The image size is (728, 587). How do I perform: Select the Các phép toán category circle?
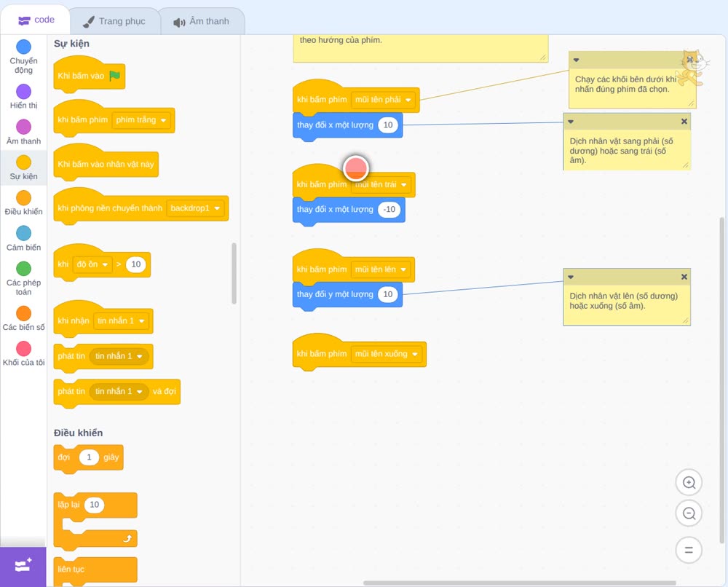pos(24,269)
